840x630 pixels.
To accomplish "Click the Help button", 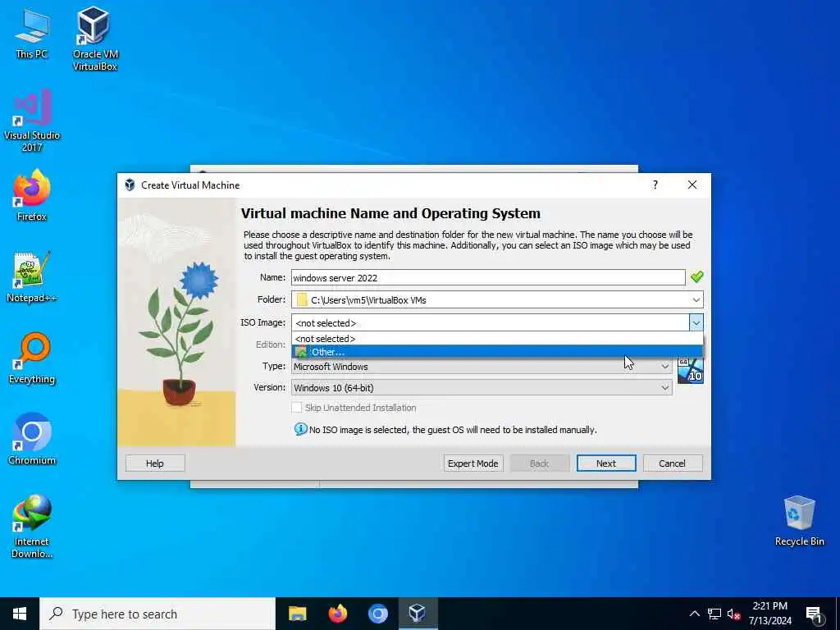I will coord(155,463).
